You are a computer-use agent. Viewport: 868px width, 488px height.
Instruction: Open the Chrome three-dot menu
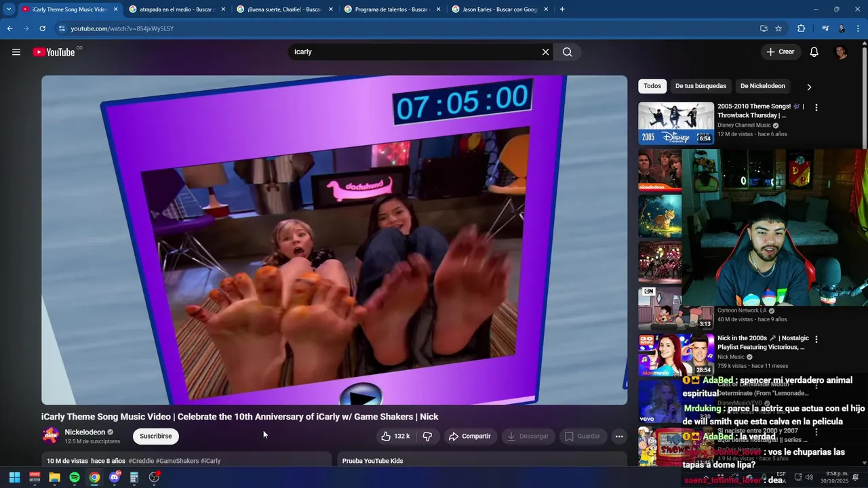click(859, 28)
